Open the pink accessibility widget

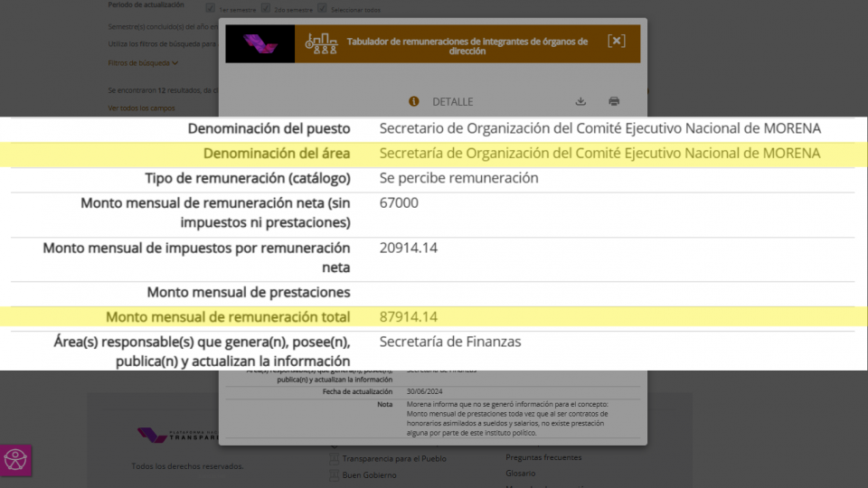pos(15,460)
